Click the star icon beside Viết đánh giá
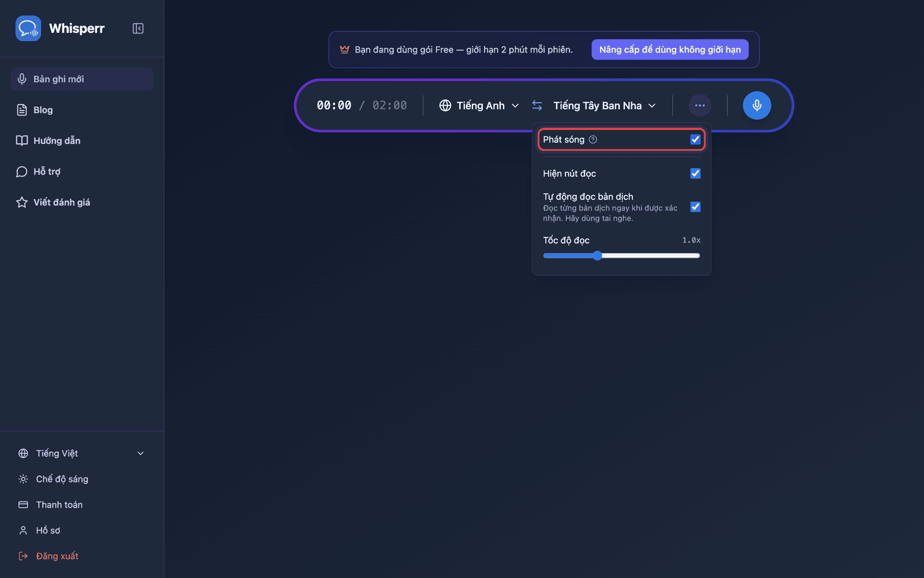Screen dimensions: 924x578 pyautogui.click(x=22, y=202)
